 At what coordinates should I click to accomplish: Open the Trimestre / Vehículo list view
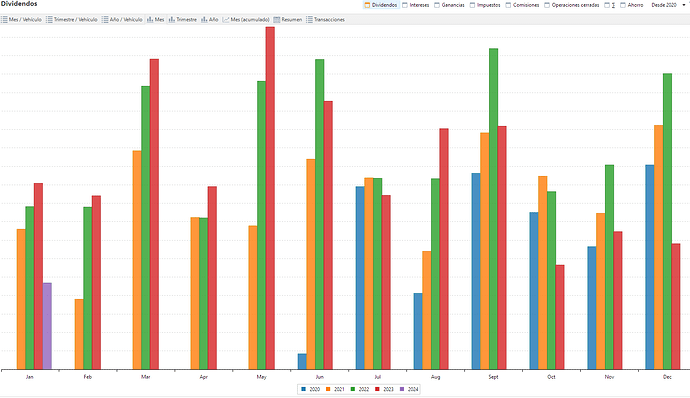[x=72, y=20]
